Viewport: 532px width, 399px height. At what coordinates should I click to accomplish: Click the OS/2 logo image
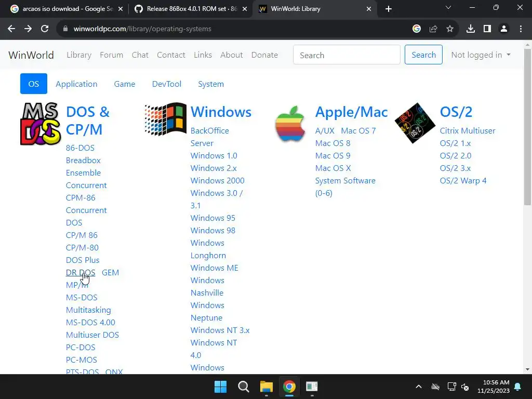coord(415,123)
